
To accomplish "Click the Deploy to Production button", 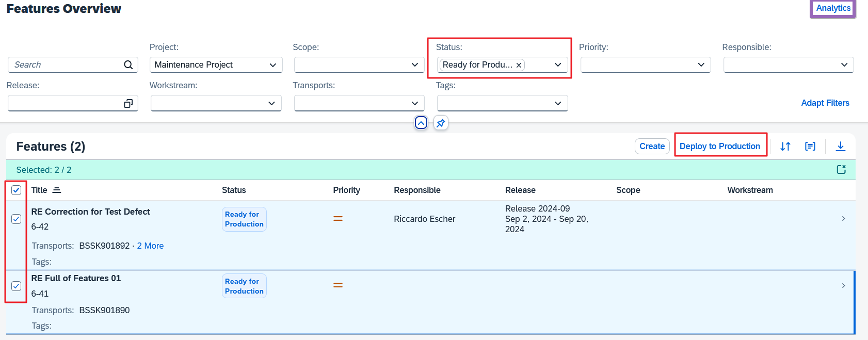I will (x=719, y=147).
